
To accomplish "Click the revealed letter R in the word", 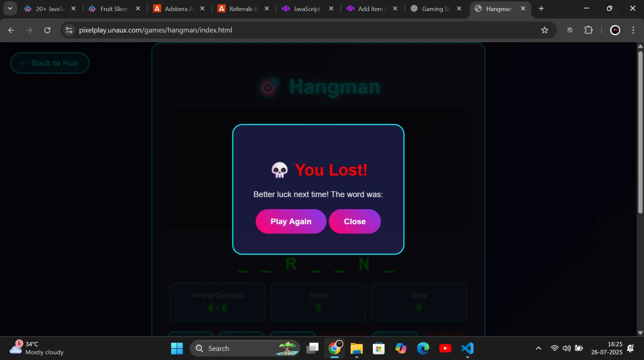I will pyautogui.click(x=291, y=263).
